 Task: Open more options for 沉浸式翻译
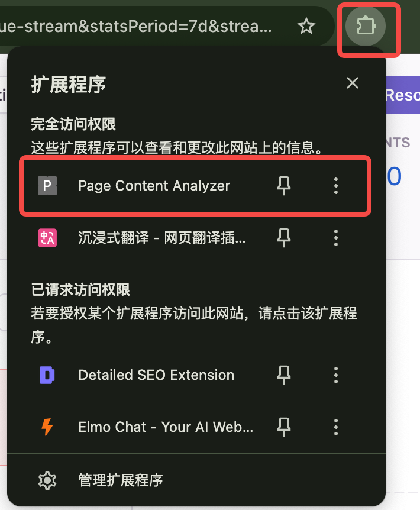336,238
